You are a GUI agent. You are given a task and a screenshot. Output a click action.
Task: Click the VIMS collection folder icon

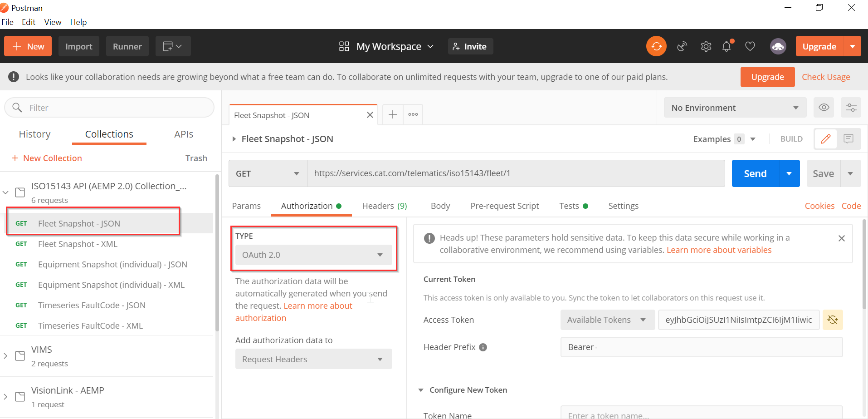[x=20, y=355]
